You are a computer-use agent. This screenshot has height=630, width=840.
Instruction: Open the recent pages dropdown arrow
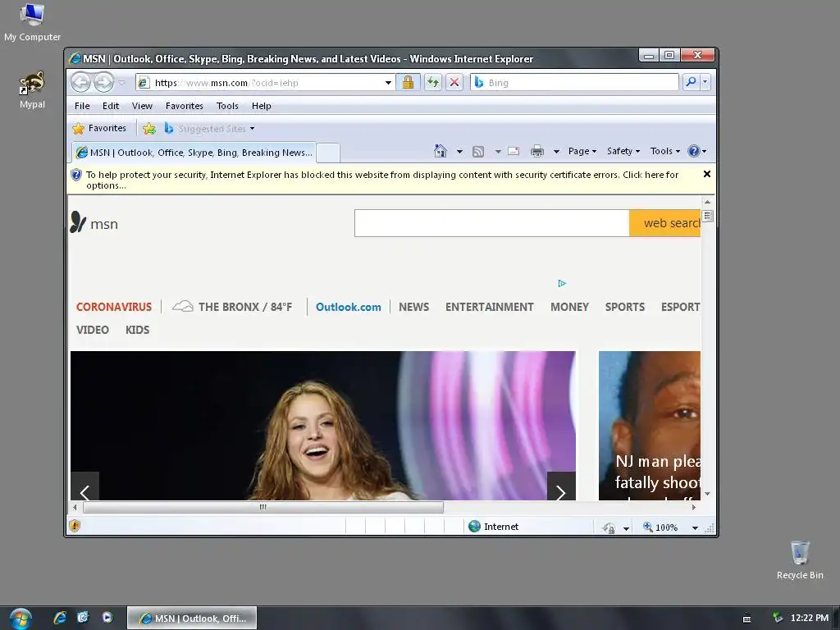pos(121,83)
